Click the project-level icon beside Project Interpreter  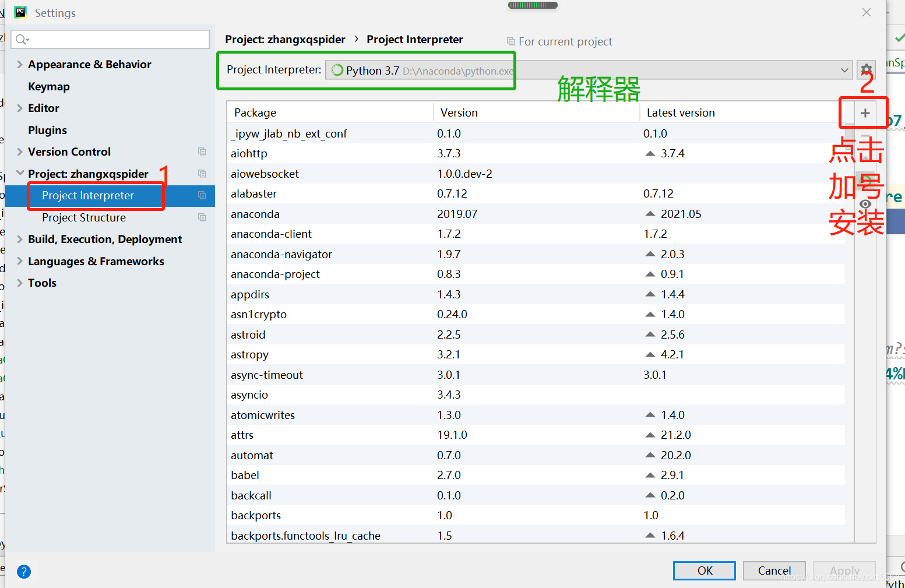pos(202,195)
